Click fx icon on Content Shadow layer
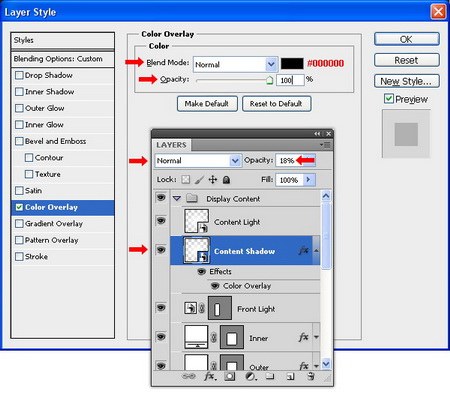 (303, 250)
